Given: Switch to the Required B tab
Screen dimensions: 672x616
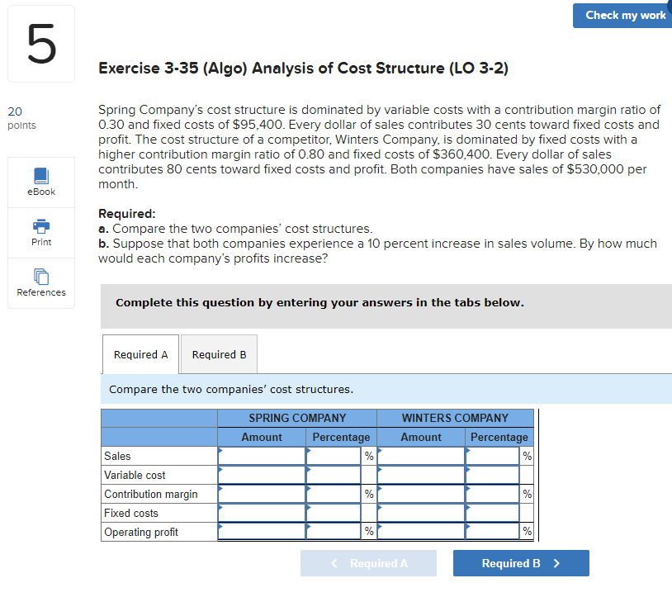Looking at the screenshot, I should tap(218, 353).
